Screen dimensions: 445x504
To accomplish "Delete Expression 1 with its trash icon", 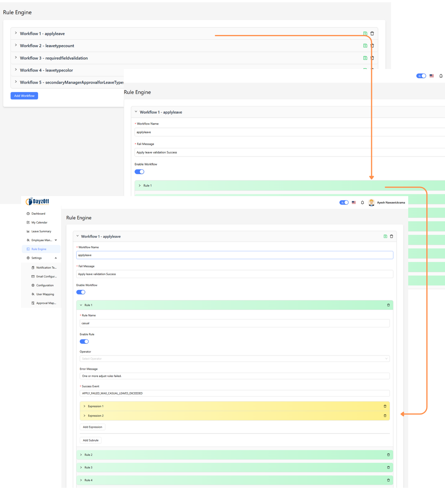I will pos(385,406).
